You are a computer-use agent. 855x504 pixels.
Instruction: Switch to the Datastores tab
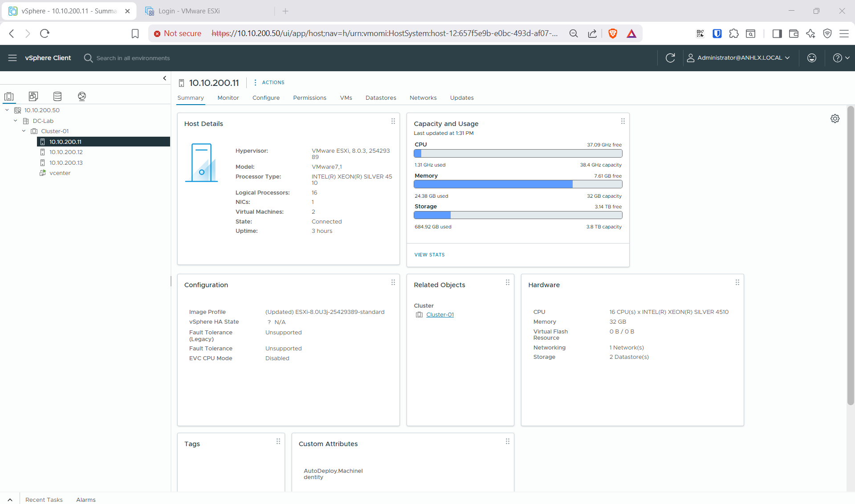[x=381, y=98]
